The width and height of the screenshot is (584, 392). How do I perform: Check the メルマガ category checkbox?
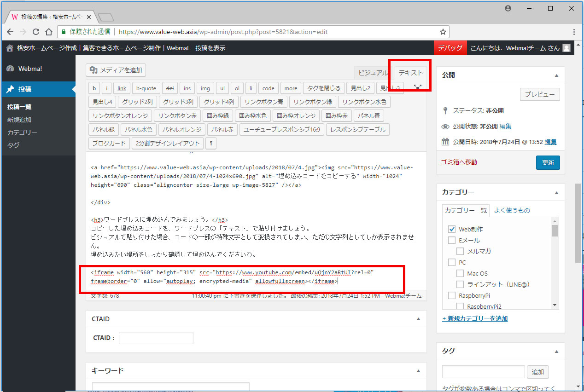pos(460,251)
